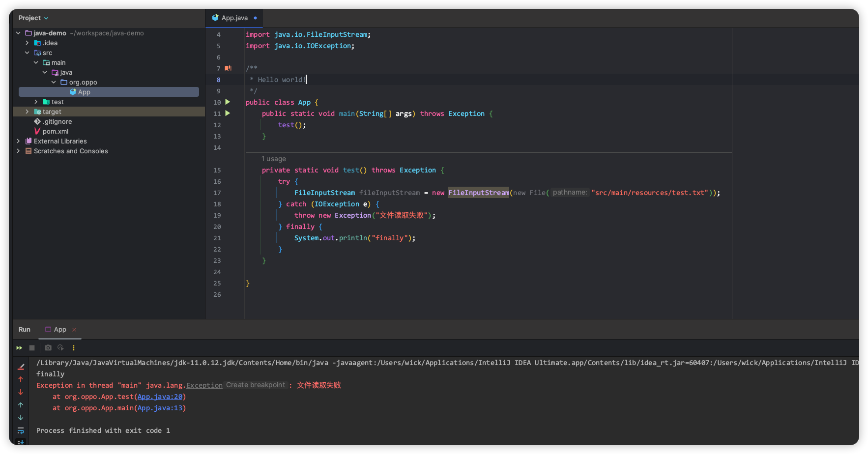Switch to the App.java editor tab

234,18
